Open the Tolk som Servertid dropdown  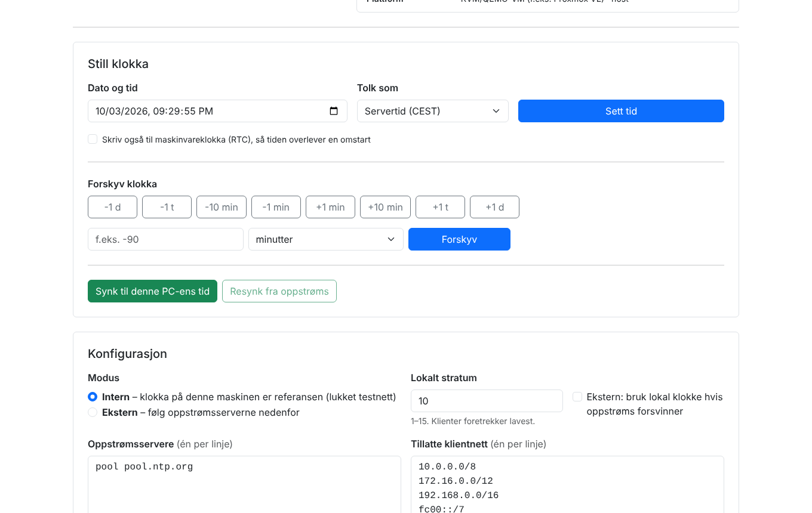(433, 111)
